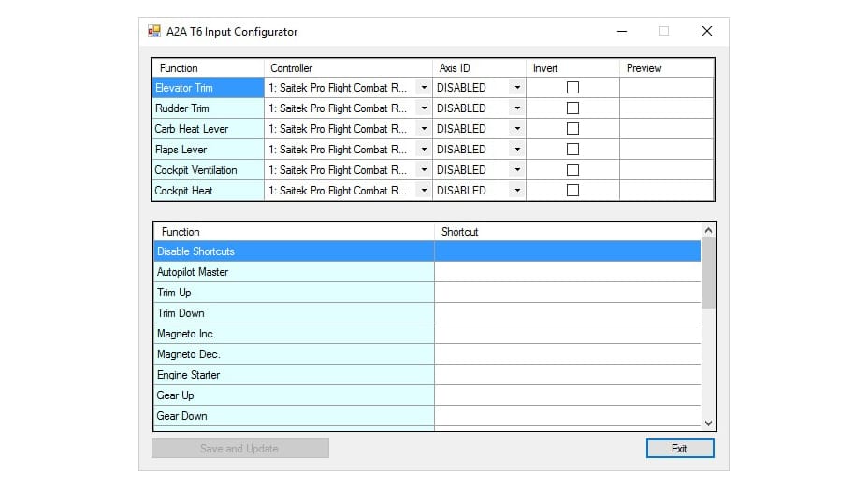Screen dimensions: 868x488
Task: Tick the Invert checkbox for Elevator Trim
Action: (x=572, y=88)
